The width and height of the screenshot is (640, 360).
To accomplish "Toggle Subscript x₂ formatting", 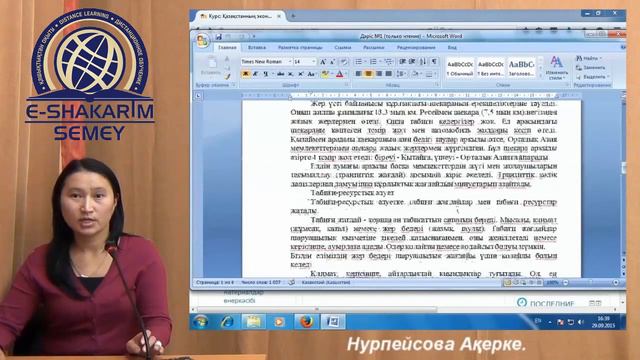I will pyautogui.click(x=291, y=74).
